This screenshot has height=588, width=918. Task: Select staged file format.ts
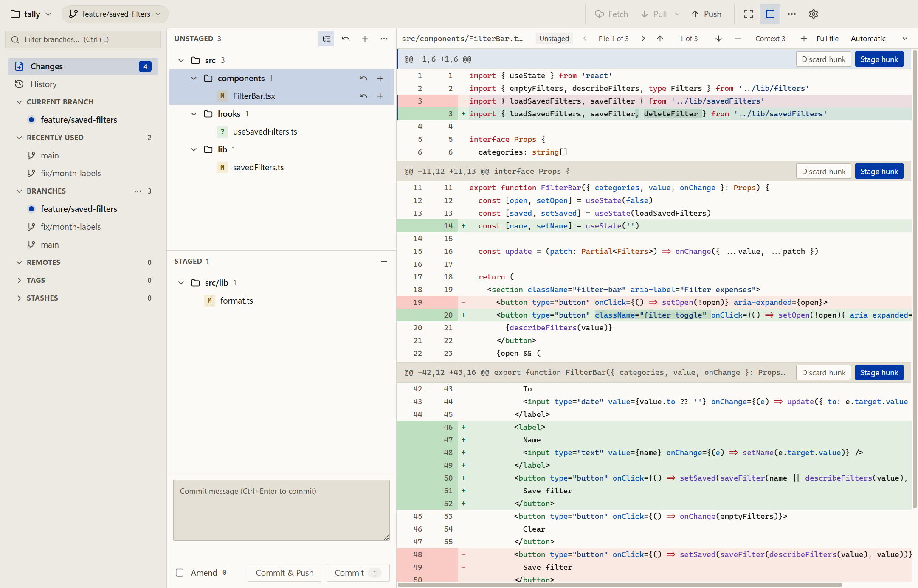pos(281,301)
